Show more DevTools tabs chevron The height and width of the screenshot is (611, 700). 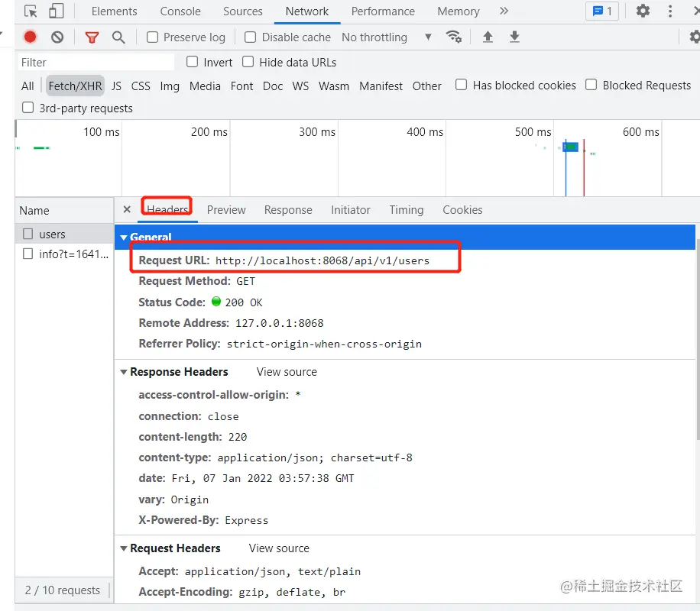click(504, 11)
